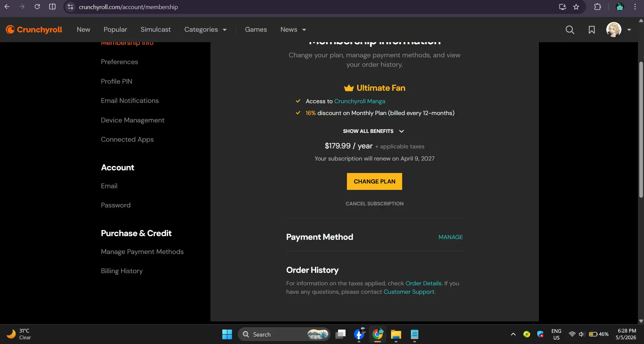644x344 pixels.
Task: Open the Windows Start menu
Action: [227, 334]
